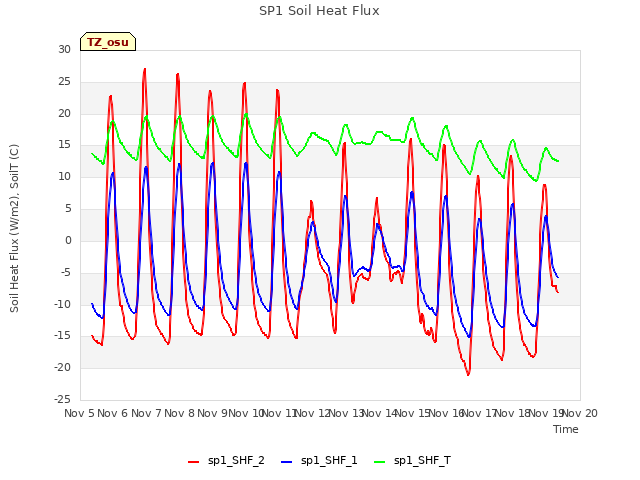
Task: Click the blue sp1_SHF_1 legend swatch
Action: coord(287,462)
